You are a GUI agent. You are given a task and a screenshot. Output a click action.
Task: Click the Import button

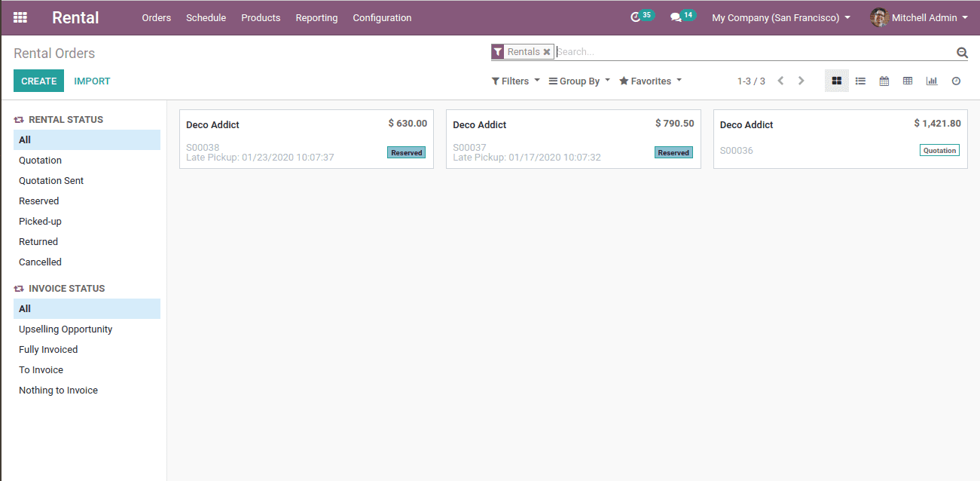[92, 81]
